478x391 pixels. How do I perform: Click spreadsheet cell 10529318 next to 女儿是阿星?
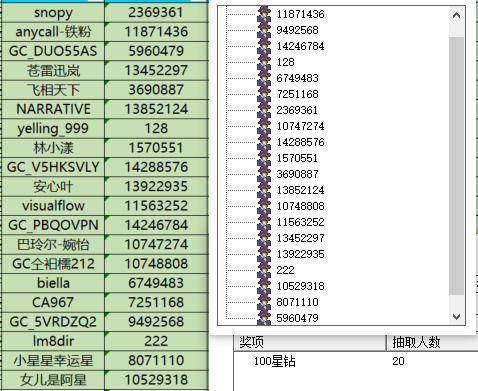pos(156,380)
